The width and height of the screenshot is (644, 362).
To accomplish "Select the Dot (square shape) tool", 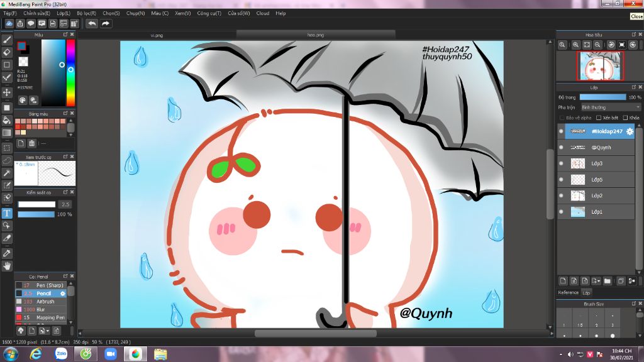I will (x=7, y=65).
